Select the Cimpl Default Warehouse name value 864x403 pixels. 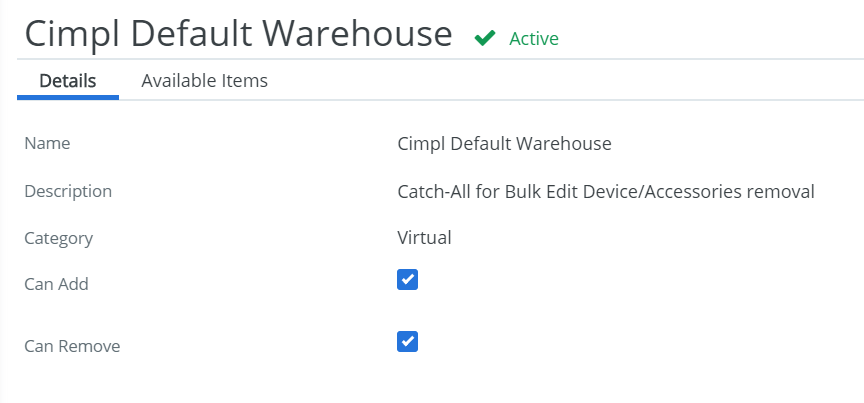click(504, 143)
